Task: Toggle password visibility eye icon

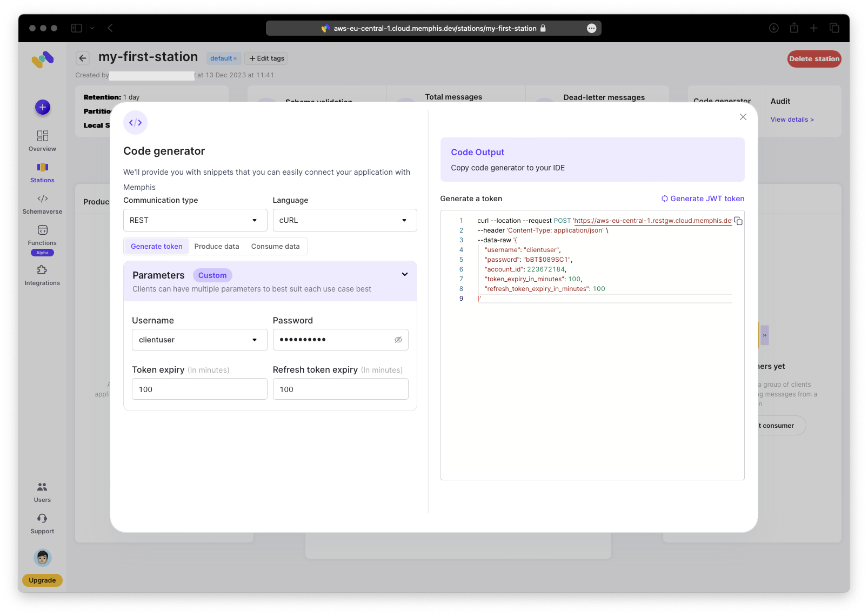Action: (x=398, y=340)
